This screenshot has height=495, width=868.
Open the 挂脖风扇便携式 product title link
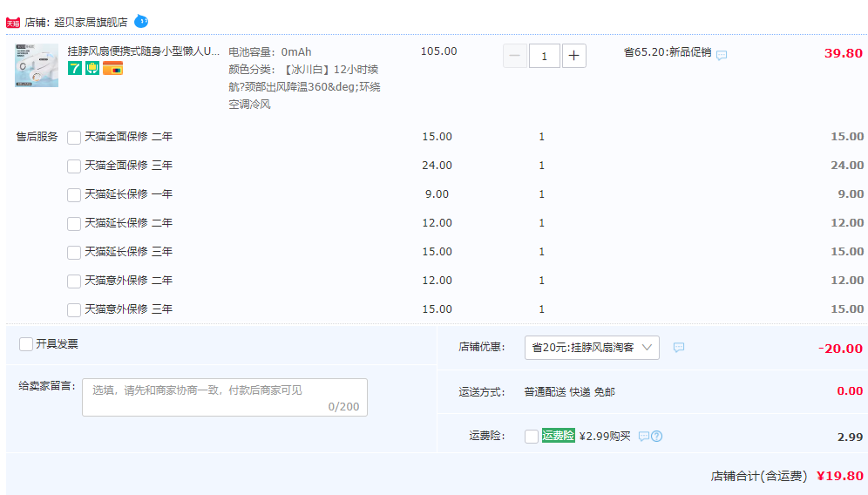(144, 51)
